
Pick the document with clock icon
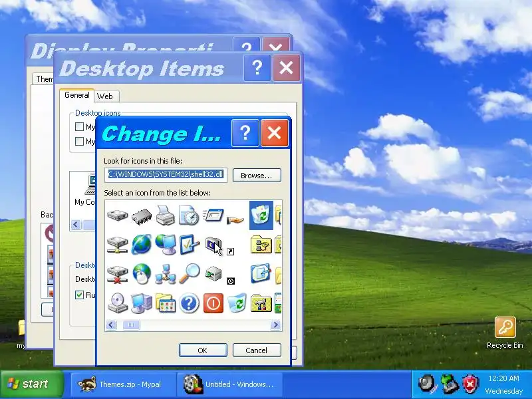coord(189,215)
